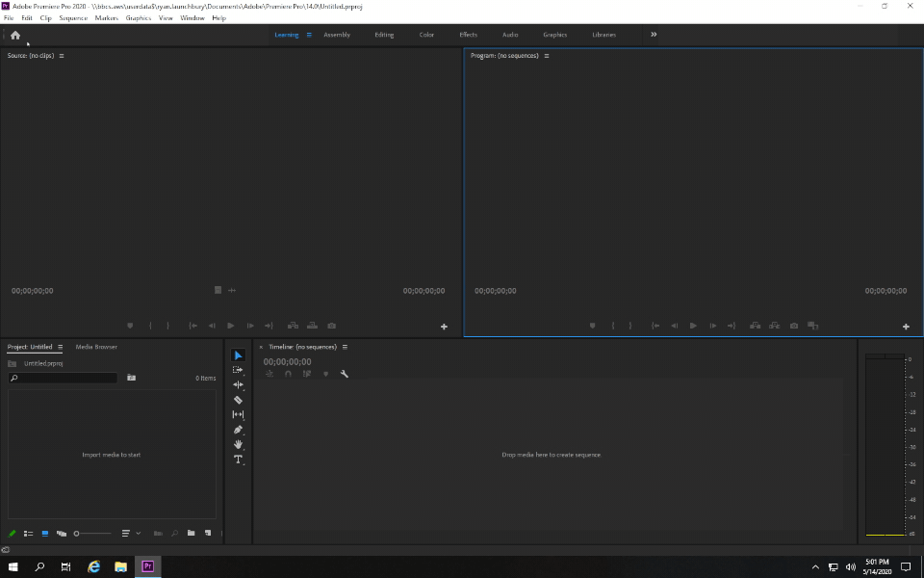Adjust the thumbnail zoom slider
Image resolution: width=924 pixels, height=578 pixels.
[x=77, y=533]
